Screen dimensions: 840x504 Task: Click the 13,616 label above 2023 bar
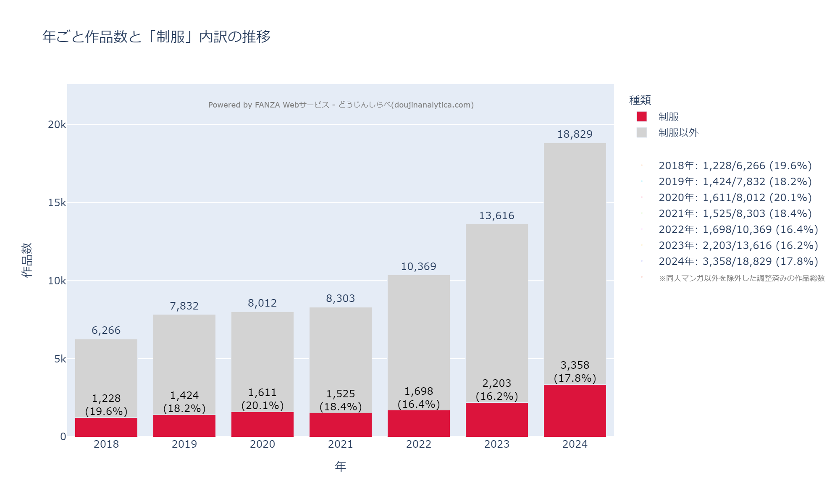coord(496,215)
